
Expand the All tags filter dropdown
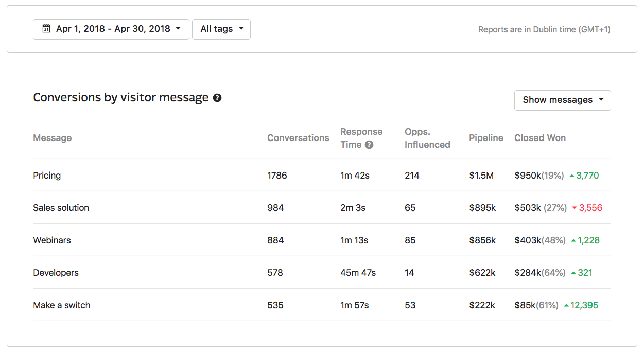[221, 29]
